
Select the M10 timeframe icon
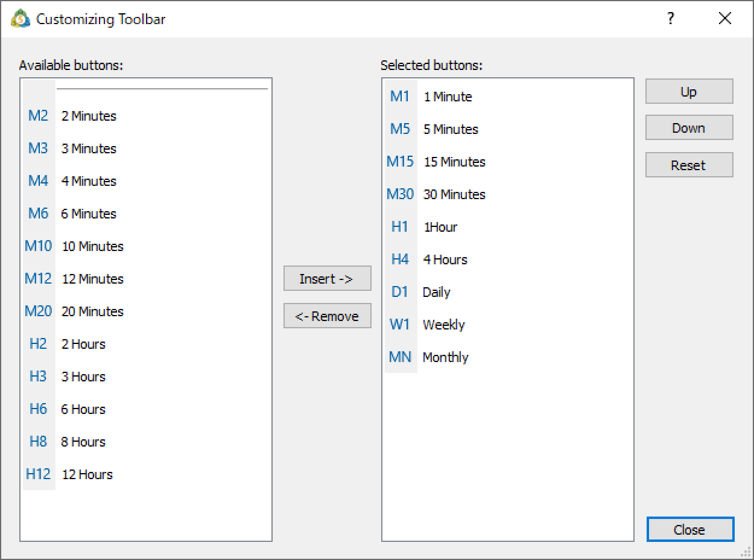click(38, 246)
